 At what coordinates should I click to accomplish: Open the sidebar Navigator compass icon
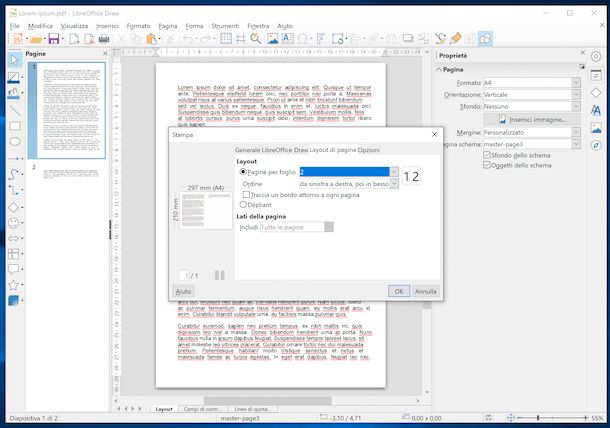pos(596,145)
